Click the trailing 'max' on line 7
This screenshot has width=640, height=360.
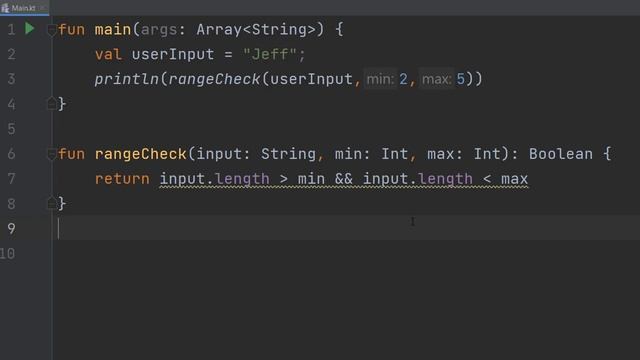(514, 179)
